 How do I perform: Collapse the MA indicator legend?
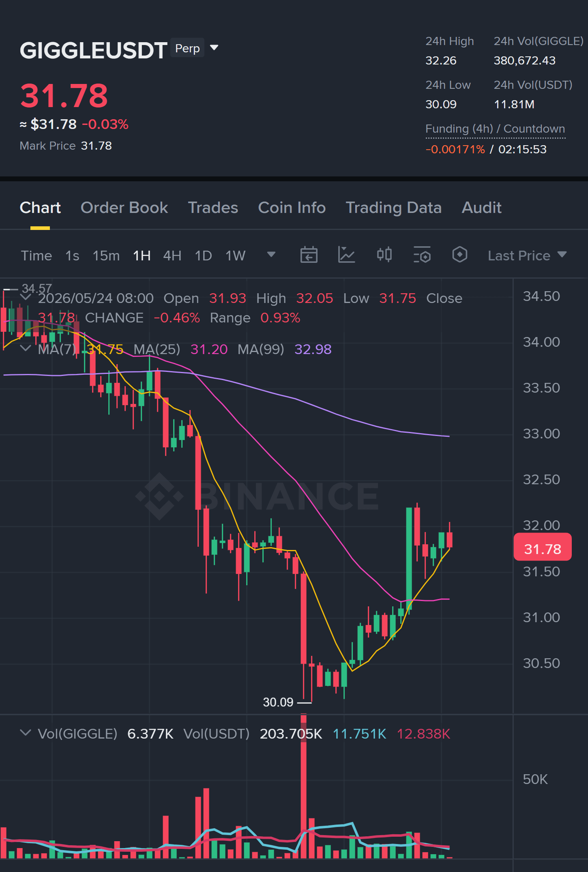(x=26, y=348)
